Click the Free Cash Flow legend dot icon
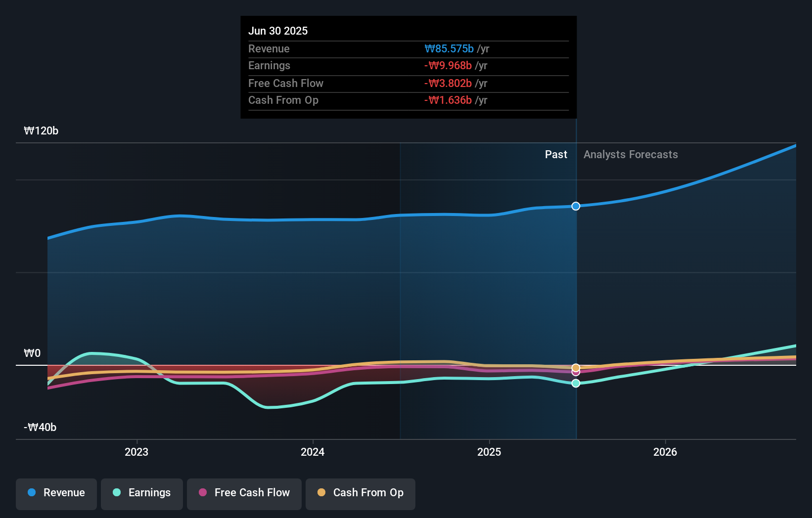The image size is (812, 518). pyautogui.click(x=202, y=493)
